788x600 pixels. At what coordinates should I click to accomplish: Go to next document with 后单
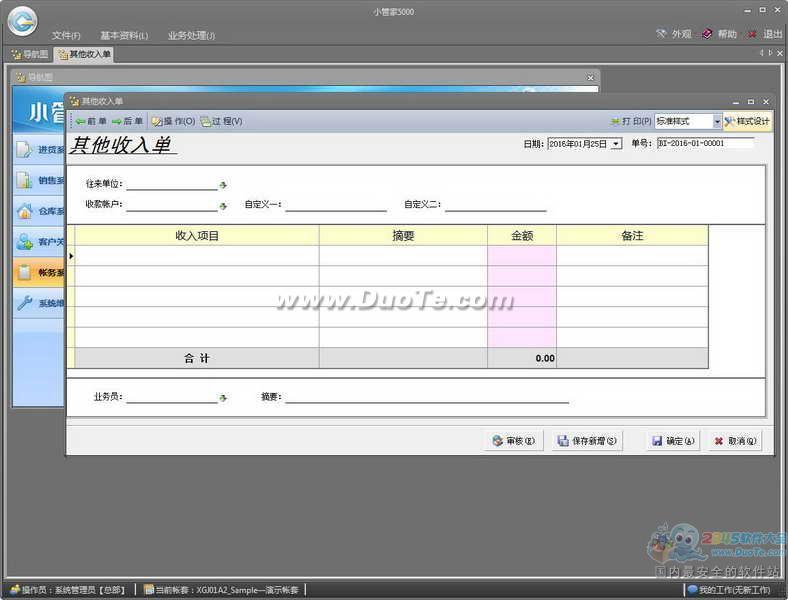coord(128,121)
